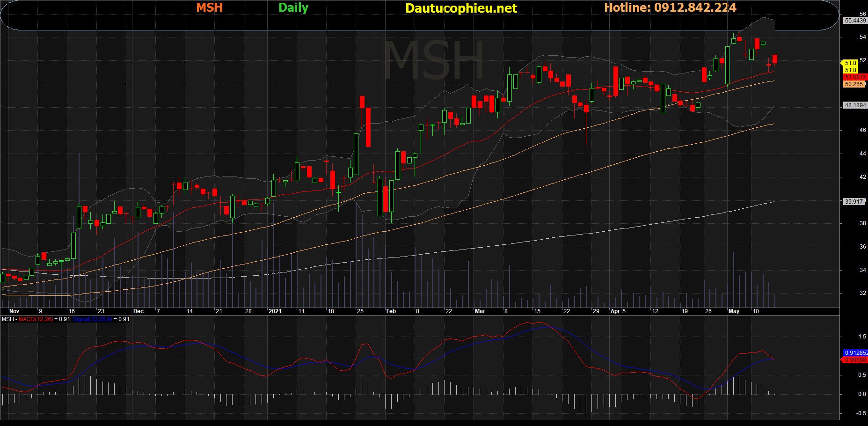
Task: Click the Nov month label on time axis
Action: coord(14,311)
